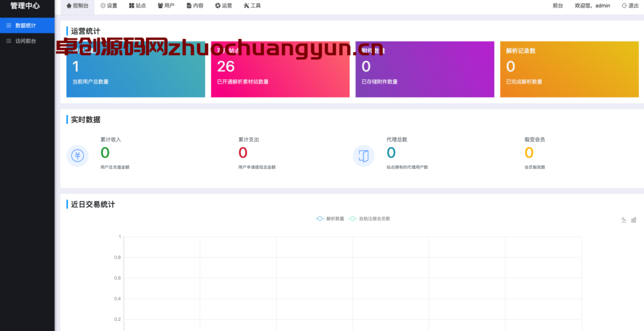This screenshot has height=331, width=644.
Task: Log out with the 退出 button
Action: (x=630, y=6)
